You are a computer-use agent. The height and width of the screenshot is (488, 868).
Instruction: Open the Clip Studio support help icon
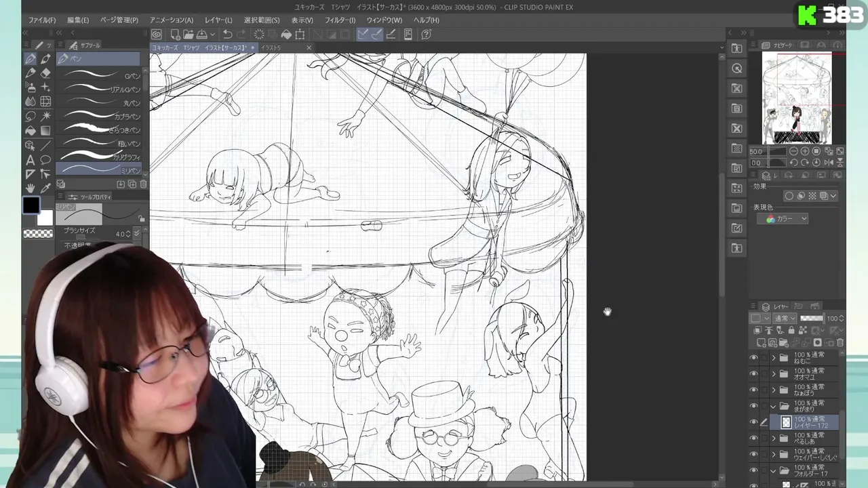427,35
